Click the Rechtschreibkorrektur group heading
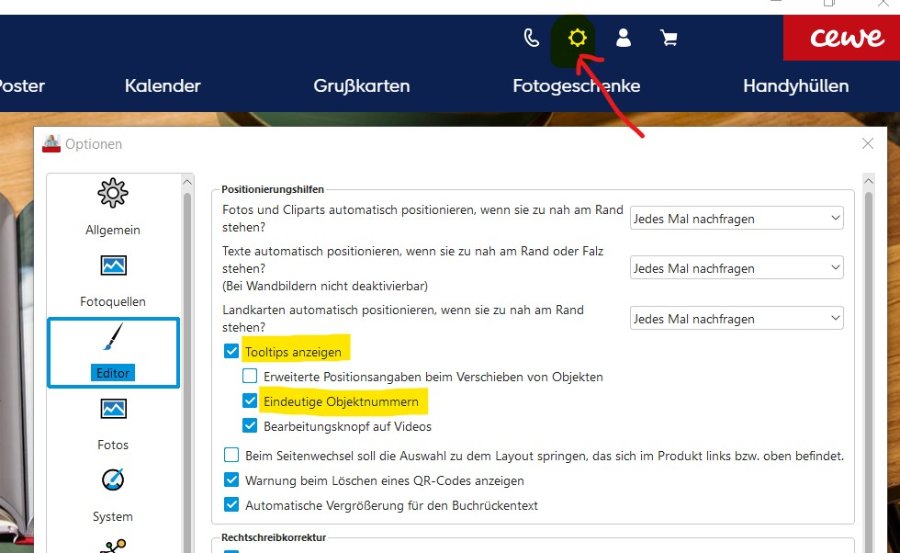The height and width of the screenshot is (553, 900). tap(273, 537)
